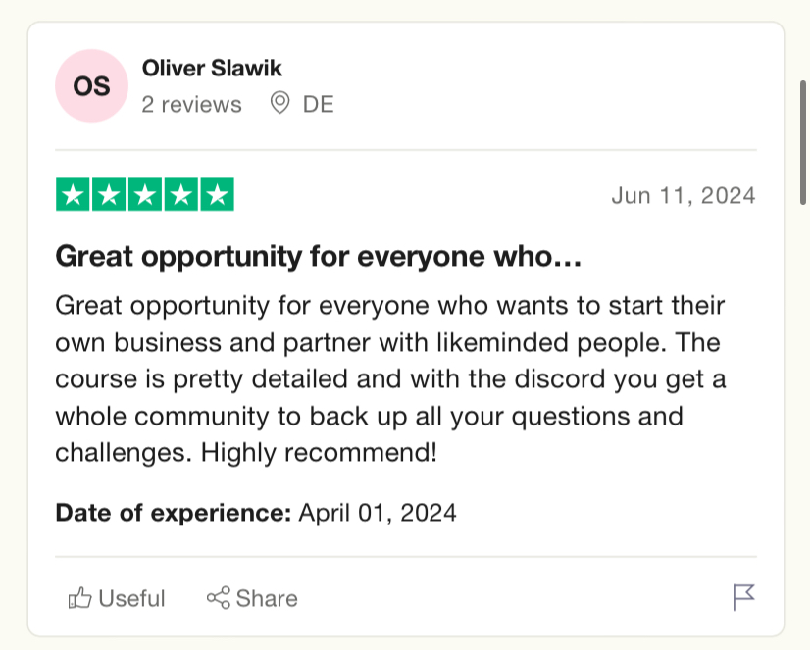
Task: Open Oliver Slawik's profile name link
Action: pyautogui.click(x=212, y=68)
